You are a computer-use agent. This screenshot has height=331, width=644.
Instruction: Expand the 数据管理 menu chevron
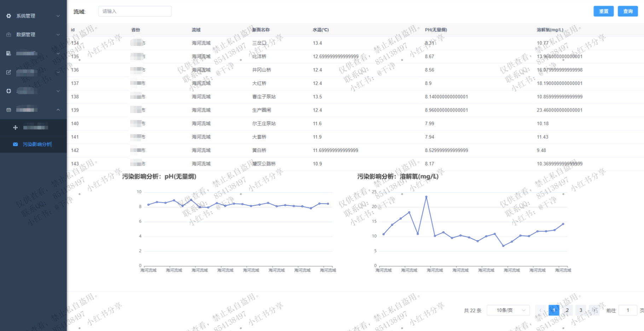[58, 35]
